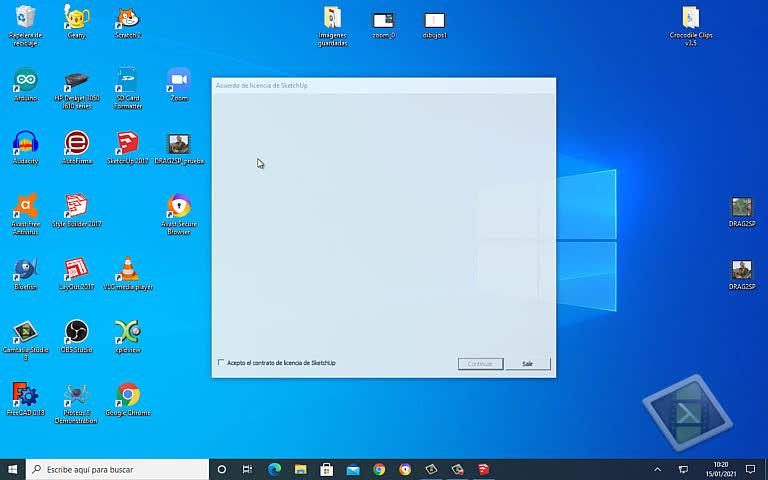Image resolution: width=768 pixels, height=480 pixels.
Task: Select the Audacity desktop icon
Action: click(25, 144)
